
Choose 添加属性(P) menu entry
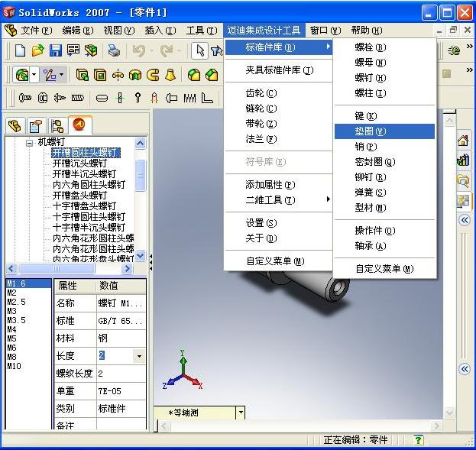tap(279, 185)
